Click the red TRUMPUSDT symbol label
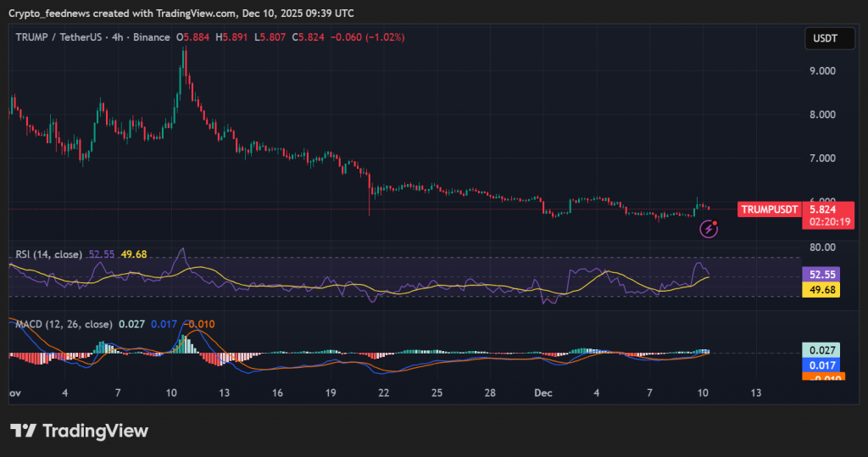This screenshot has width=868, height=457. click(768, 209)
